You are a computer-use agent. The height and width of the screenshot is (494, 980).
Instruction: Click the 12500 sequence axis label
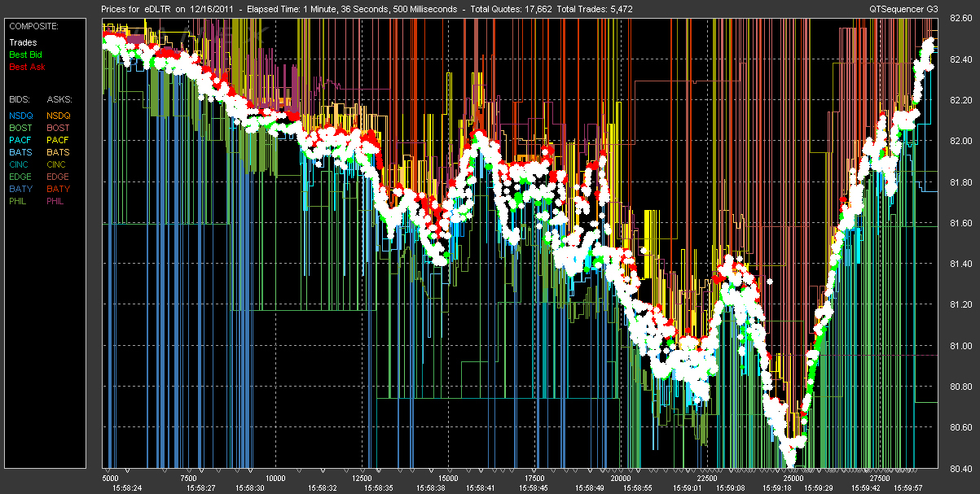click(361, 479)
